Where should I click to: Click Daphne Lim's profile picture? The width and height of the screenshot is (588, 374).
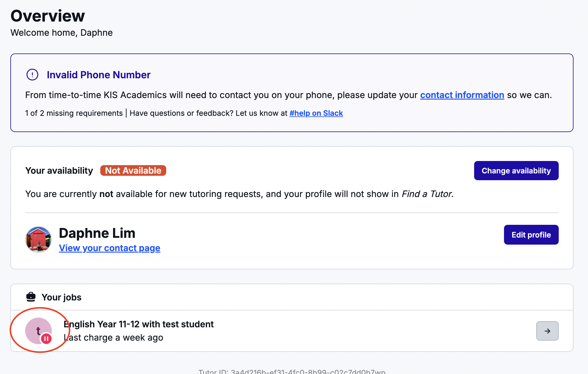[38, 239]
